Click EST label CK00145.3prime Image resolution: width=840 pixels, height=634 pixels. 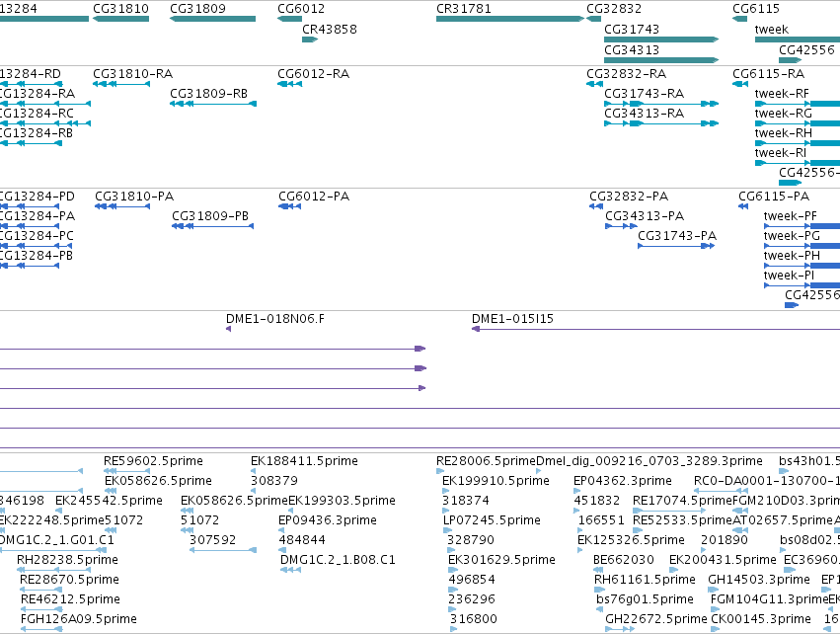761,619
